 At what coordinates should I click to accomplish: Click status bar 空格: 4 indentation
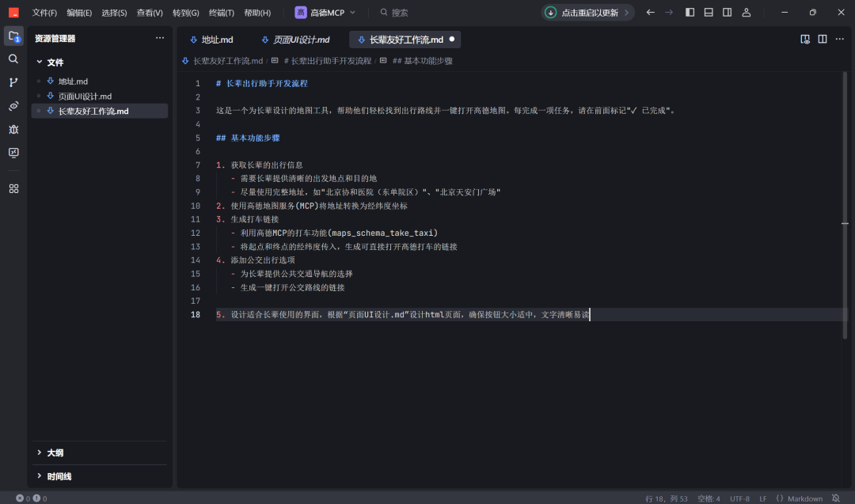[709, 498]
